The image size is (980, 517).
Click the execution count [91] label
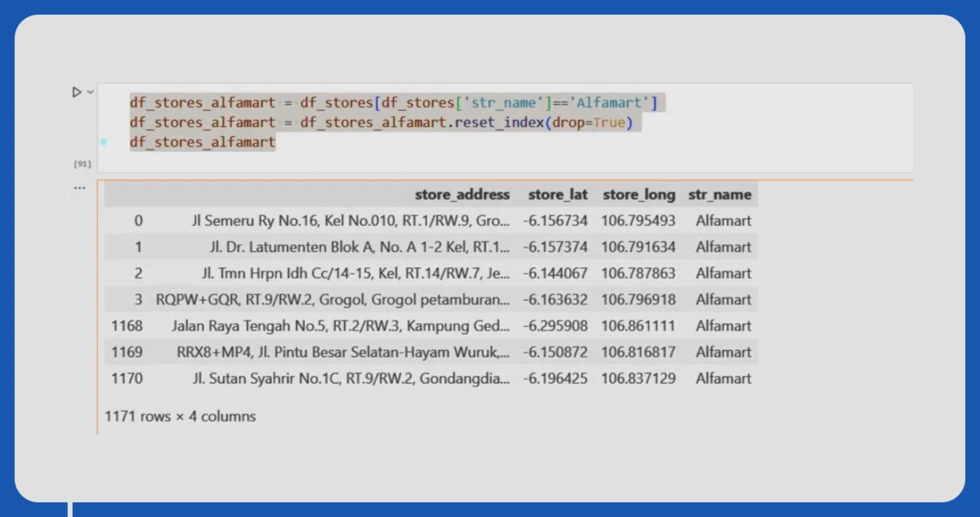(x=82, y=164)
